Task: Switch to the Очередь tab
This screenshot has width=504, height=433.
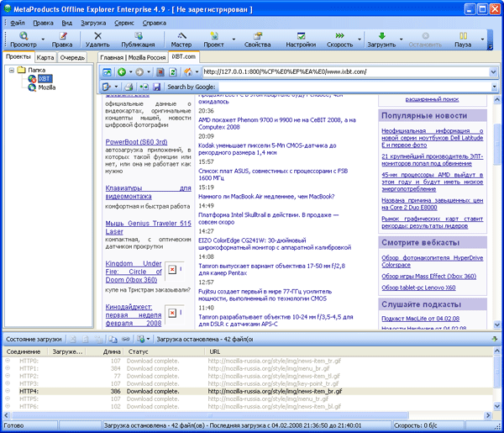Action: (x=72, y=56)
